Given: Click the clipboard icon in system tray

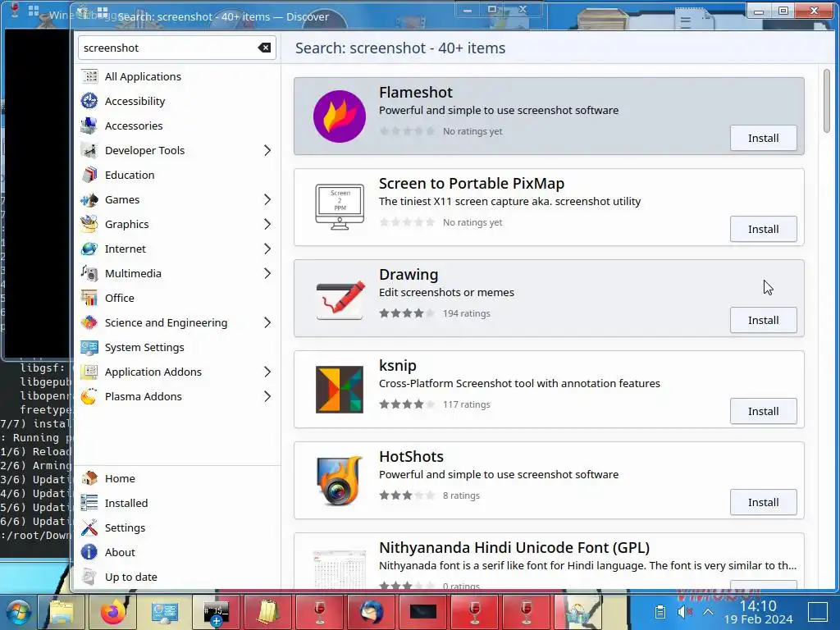Looking at the screenshot, I should [660, 611].
